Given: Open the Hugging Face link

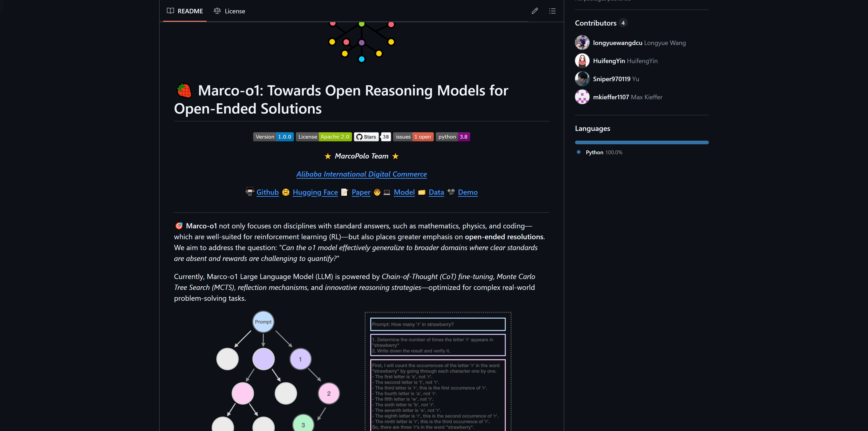Looking at the screenshot, I should coord(315,192).
